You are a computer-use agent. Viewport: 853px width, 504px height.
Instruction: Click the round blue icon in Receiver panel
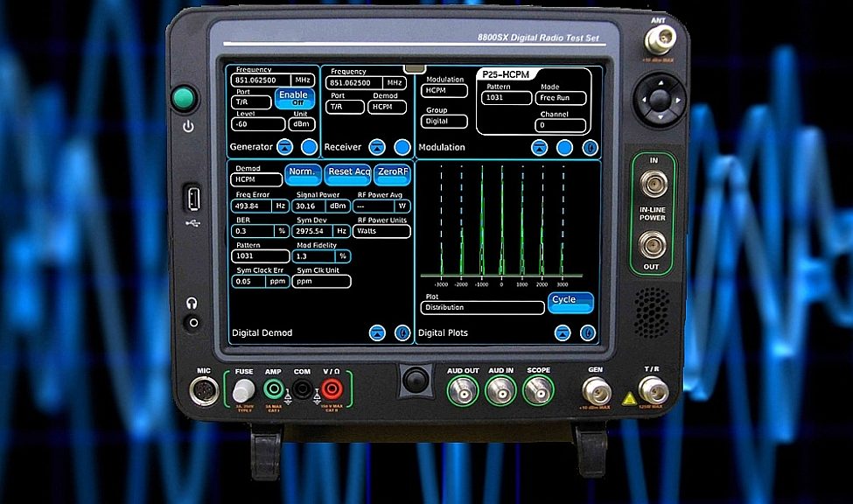(402, 147)
